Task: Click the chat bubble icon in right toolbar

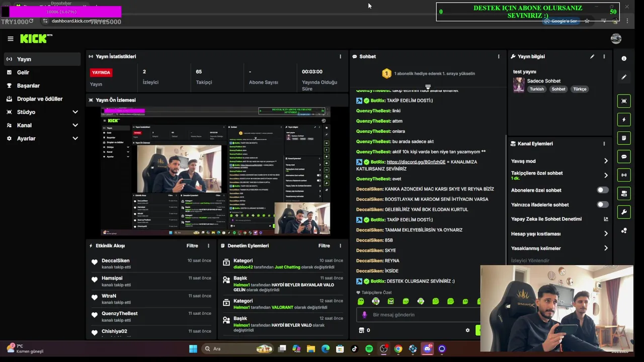Action: click(x=624, y=156)
